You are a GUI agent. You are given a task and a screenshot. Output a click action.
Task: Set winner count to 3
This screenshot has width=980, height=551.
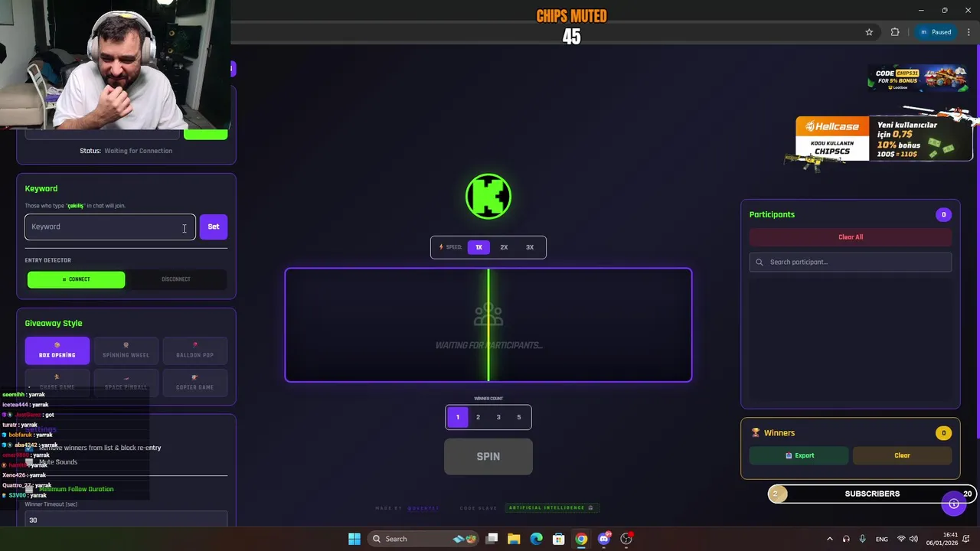498,417
